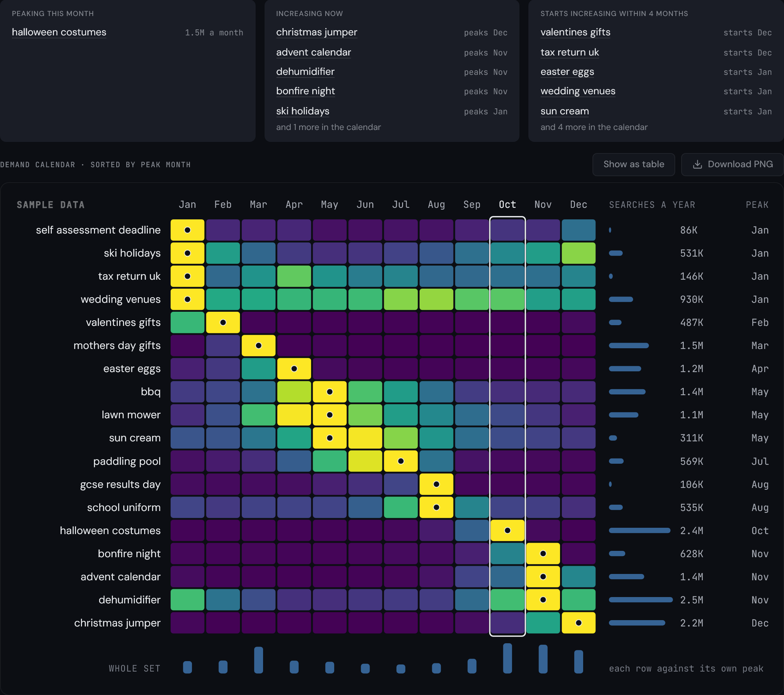
Task: Click the download icon beside Download PNG
Action: coord(697,165)
